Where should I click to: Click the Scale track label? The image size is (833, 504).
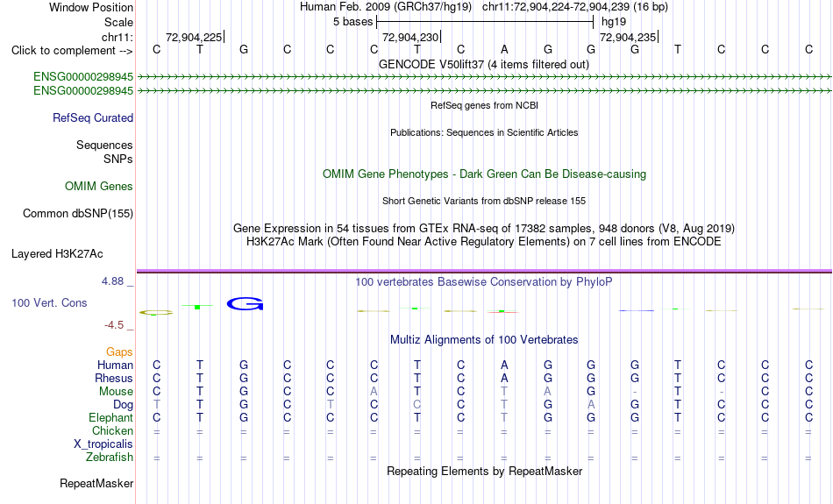tap(118, 22)
